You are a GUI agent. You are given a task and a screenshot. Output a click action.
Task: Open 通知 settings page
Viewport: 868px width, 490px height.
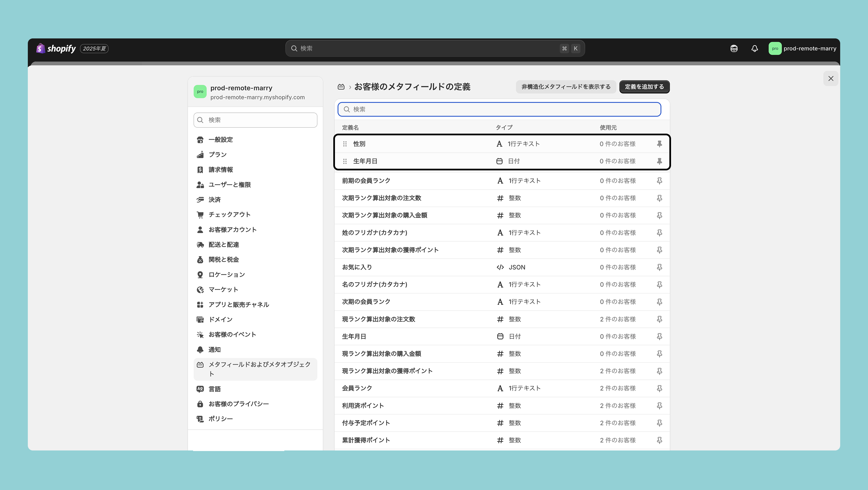coord(214,350)
